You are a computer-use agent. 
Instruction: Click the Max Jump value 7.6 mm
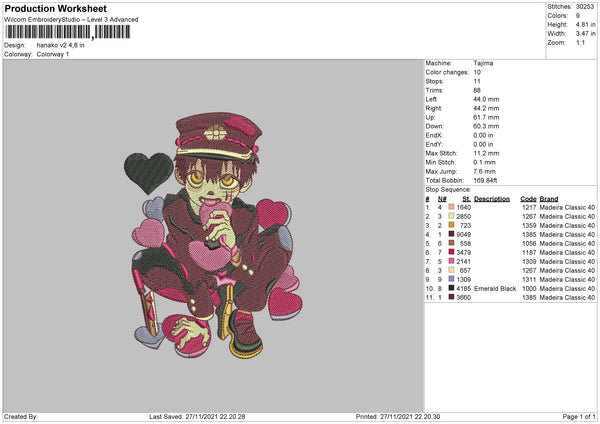pos(484,171)
